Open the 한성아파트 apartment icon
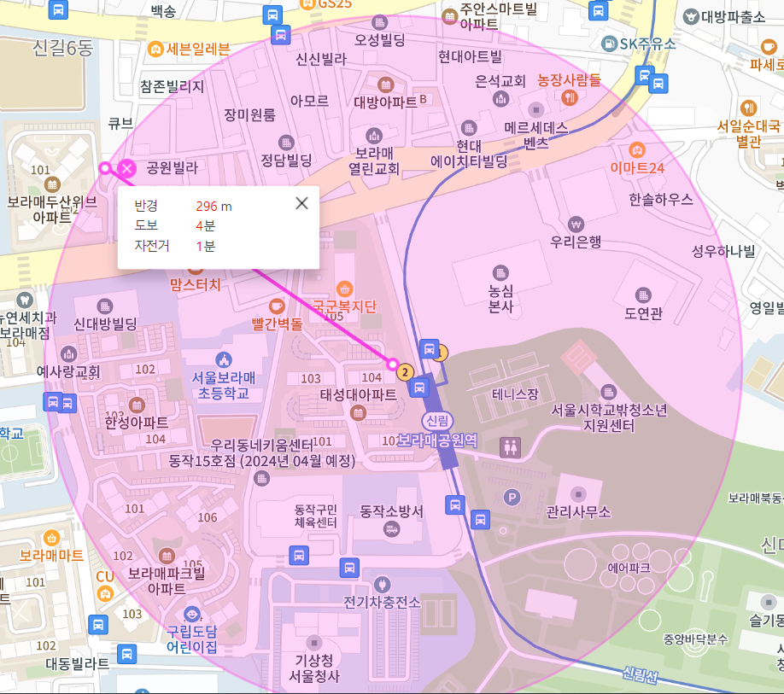 point(137,405)
